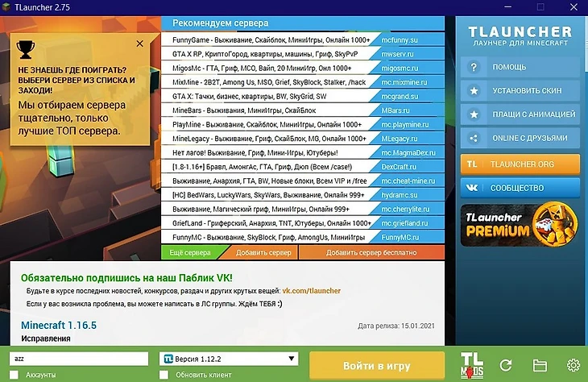This screenshot has width=588, height=382.
Task: Select GTA X RP КриптоГород server row
Action: click(x=303, y=54)
